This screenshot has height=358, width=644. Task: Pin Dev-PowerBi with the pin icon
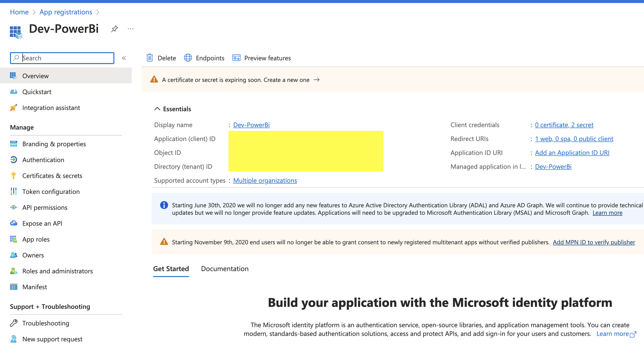click(114, 29)
